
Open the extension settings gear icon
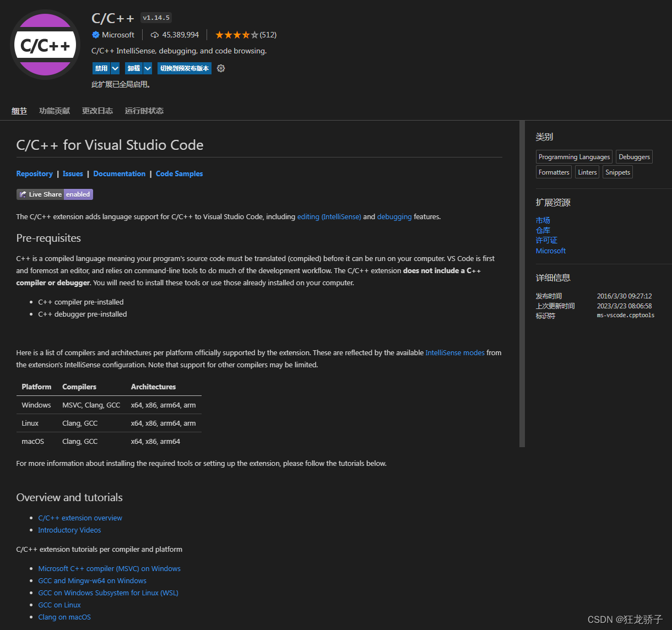tap(221, 68)
